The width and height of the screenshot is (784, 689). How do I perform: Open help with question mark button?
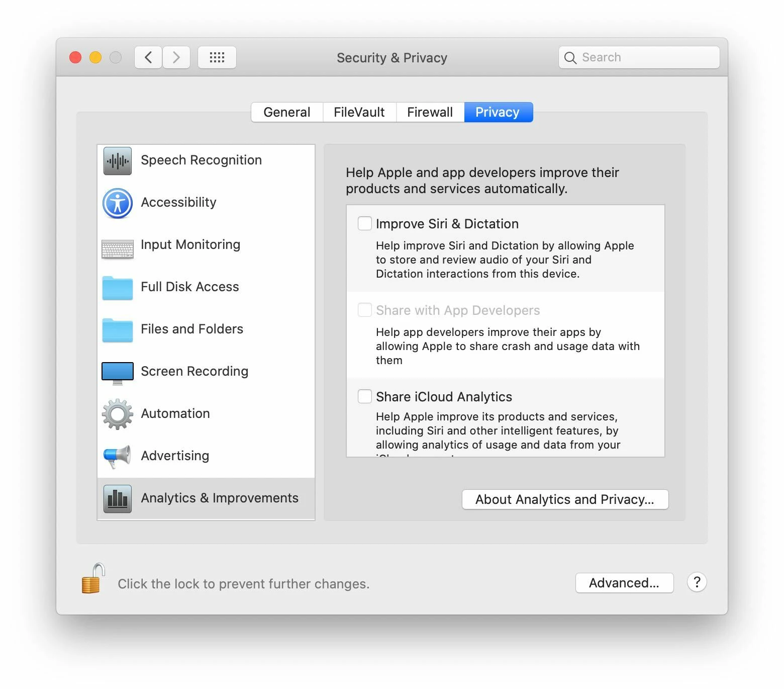pyautogui.click(x=697, y=582)
